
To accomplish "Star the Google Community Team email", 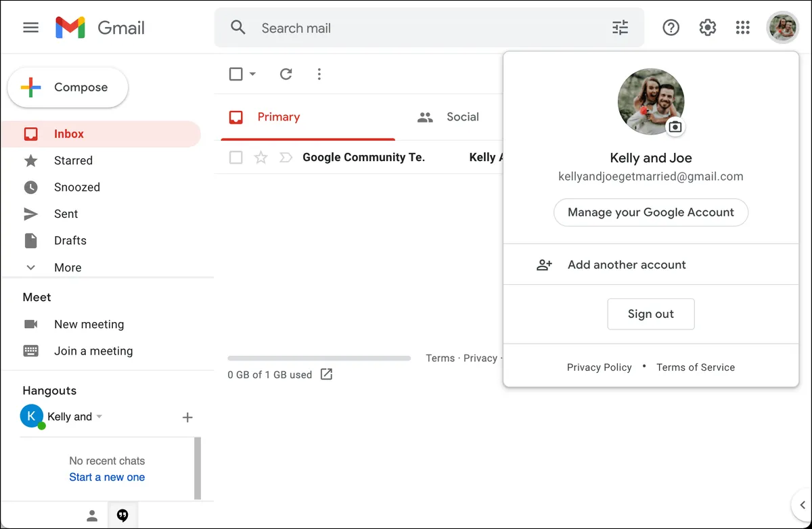I will 261,158.
